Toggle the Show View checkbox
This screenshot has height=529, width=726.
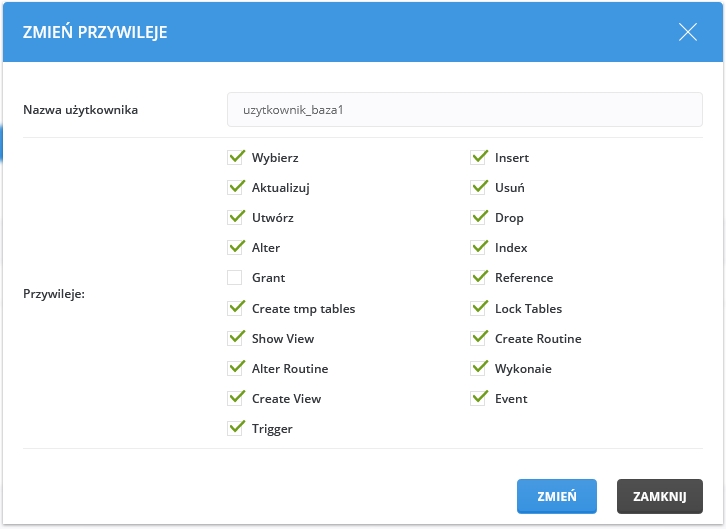[235, 339]
